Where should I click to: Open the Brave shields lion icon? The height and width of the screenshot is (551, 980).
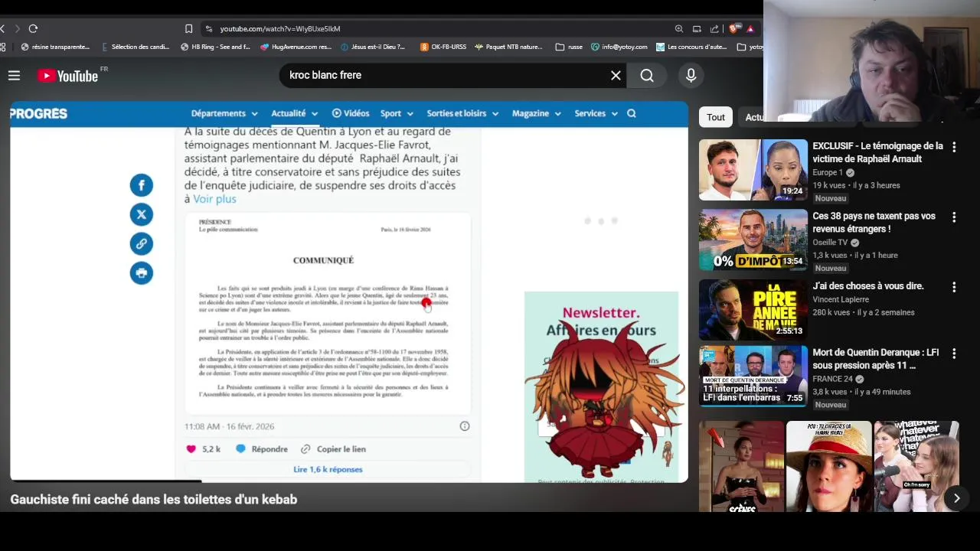(x=733, y=28)
